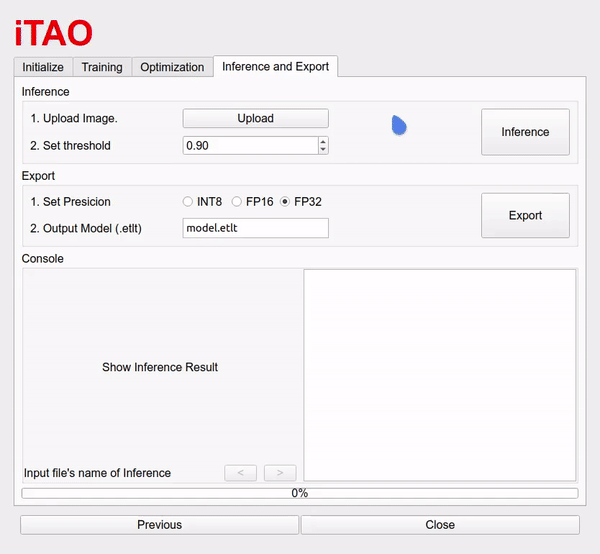600x554 pixels.
Task: Click the model.etlt output model field
Action: [x=255, y=228]
